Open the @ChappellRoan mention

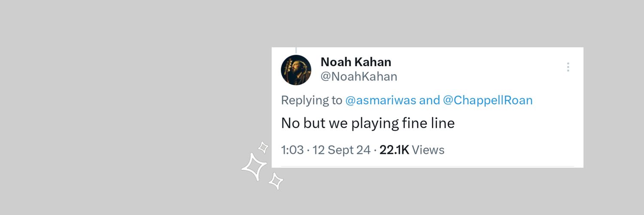pos(488,101)
